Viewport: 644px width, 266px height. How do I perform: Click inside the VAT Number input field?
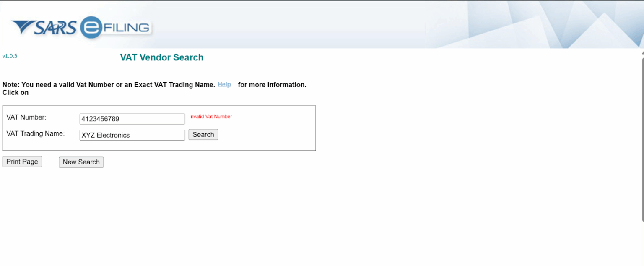132,119
